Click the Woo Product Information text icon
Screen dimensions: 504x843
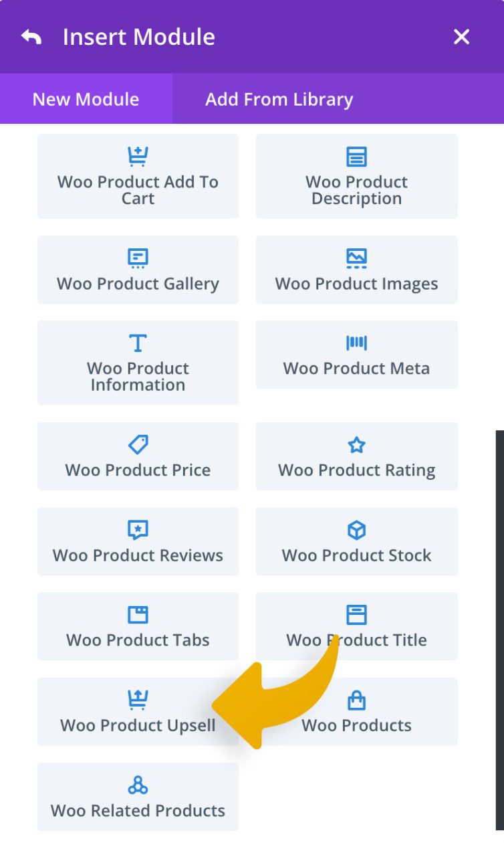click(138, 343)
